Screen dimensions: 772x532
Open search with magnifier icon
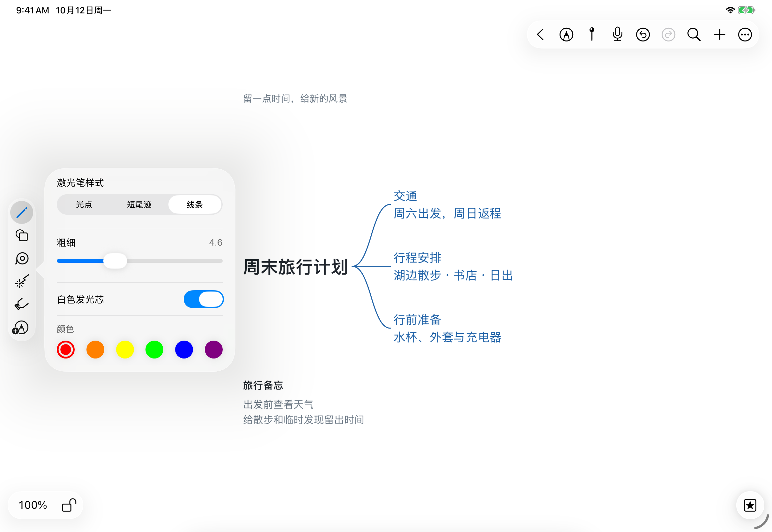[694, 35]
